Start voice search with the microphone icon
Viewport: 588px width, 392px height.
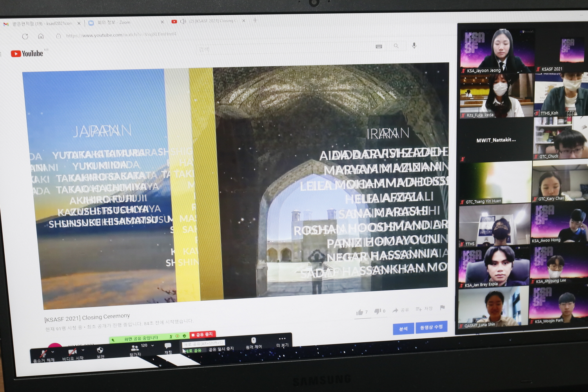click(x=414, y=45)
